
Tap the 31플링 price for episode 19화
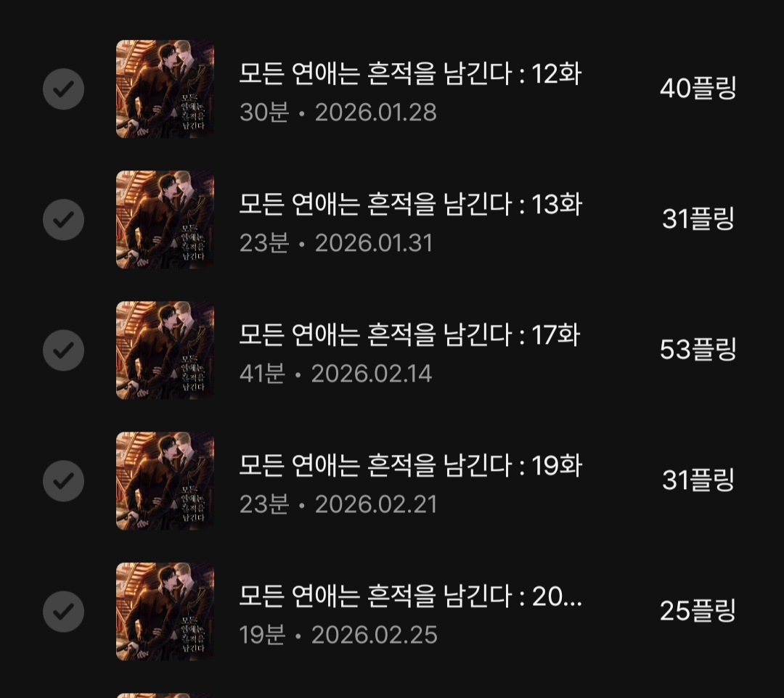[x=698, y=480]
